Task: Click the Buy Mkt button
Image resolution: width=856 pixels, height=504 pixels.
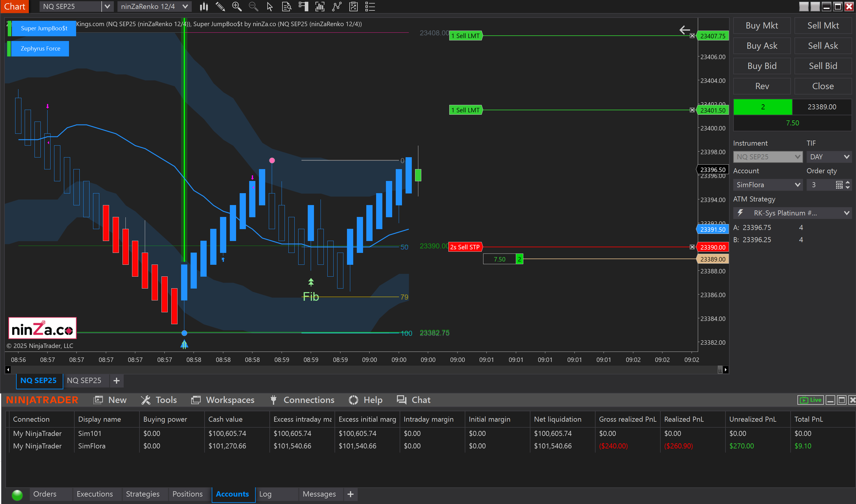Action: [x=761, y=26]
